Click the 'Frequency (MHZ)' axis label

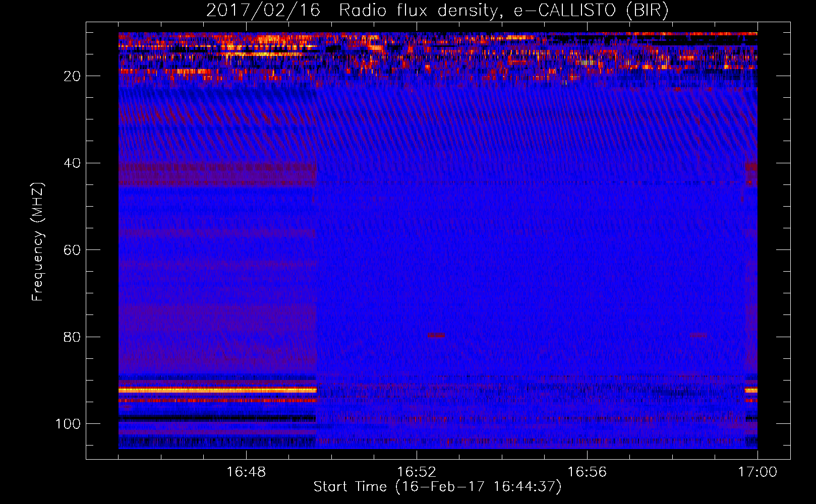tap(38, 242)
